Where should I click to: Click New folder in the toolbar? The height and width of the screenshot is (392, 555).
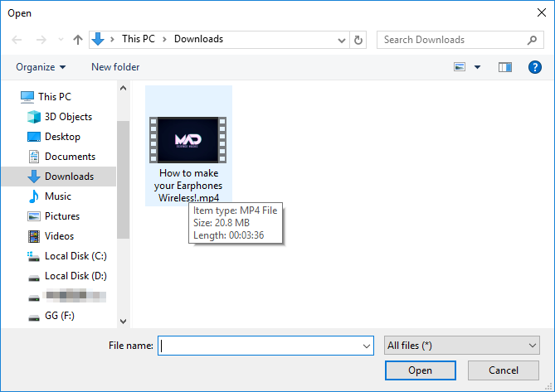(x=115, y=67)
